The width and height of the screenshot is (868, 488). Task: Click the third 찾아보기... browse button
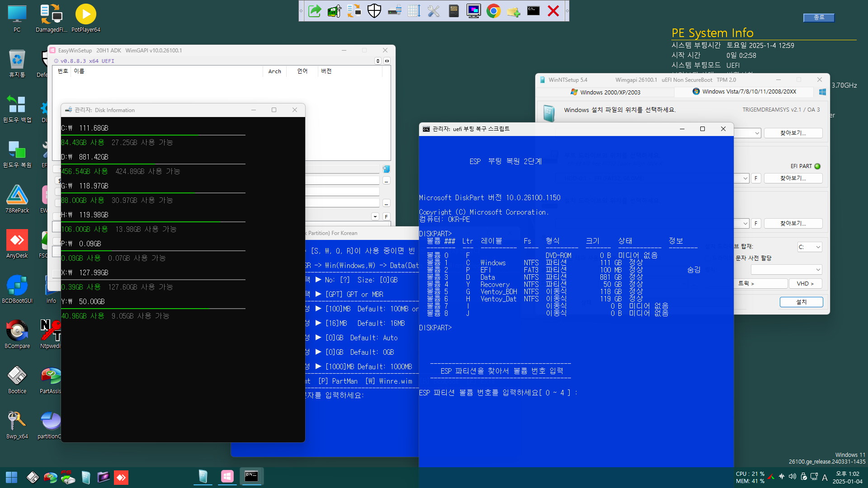(793, 223)
